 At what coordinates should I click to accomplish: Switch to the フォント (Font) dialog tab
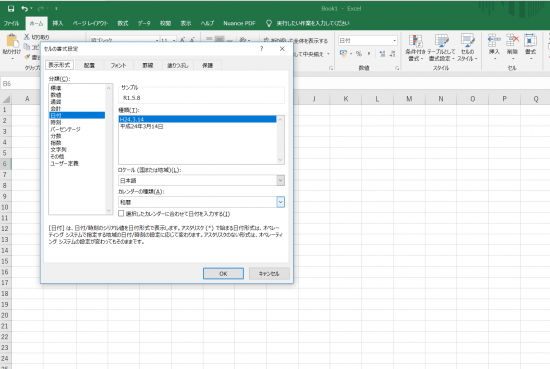click(118, 65)
